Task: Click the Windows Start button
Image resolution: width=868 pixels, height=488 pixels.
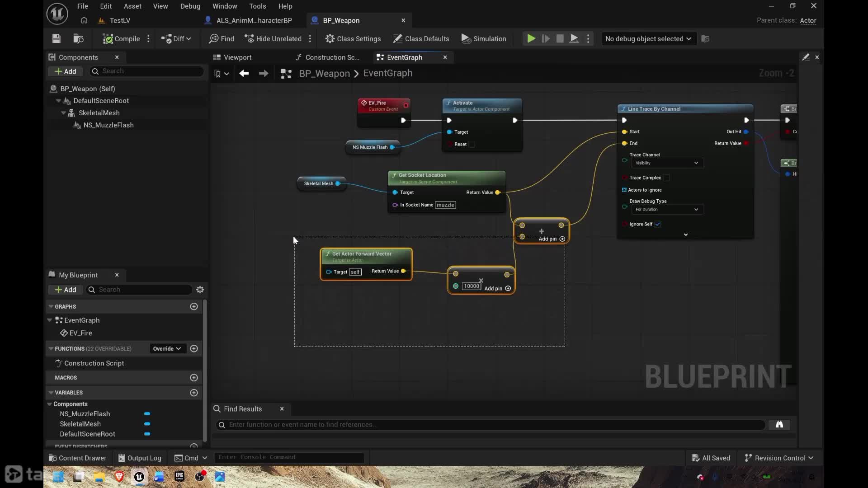Action: (x=59, y=477)
